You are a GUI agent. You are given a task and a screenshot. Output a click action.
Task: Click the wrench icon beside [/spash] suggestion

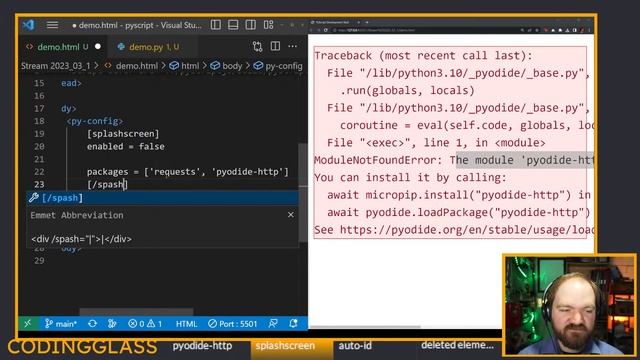[34, 198]
